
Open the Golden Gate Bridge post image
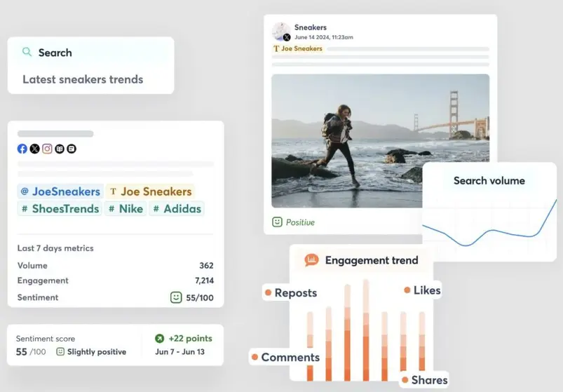point(380,140)
